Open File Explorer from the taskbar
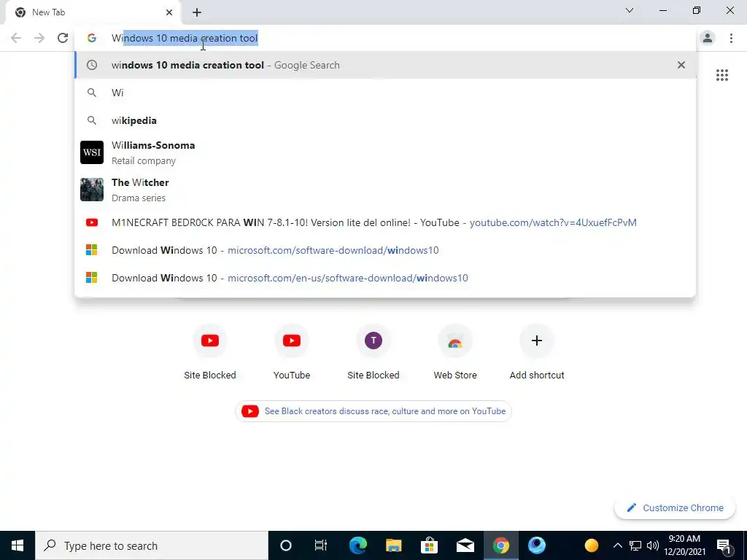The width and height of the screenshot is (747, 560). tap(393, 545)
